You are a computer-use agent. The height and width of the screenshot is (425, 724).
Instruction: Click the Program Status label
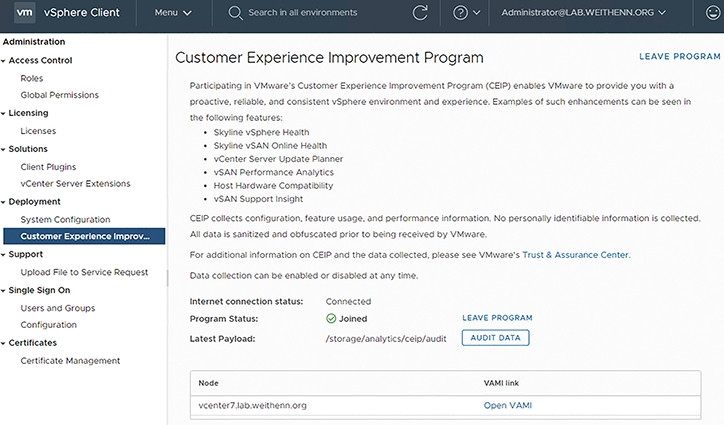[224, 319]
